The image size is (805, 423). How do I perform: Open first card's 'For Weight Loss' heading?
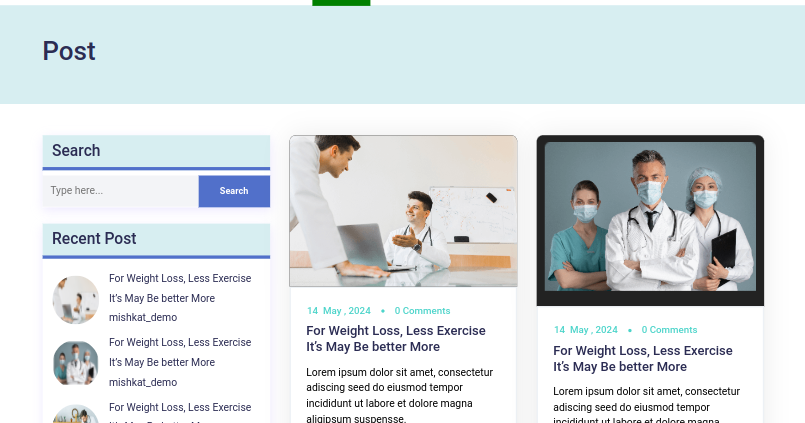pos(396,339)
